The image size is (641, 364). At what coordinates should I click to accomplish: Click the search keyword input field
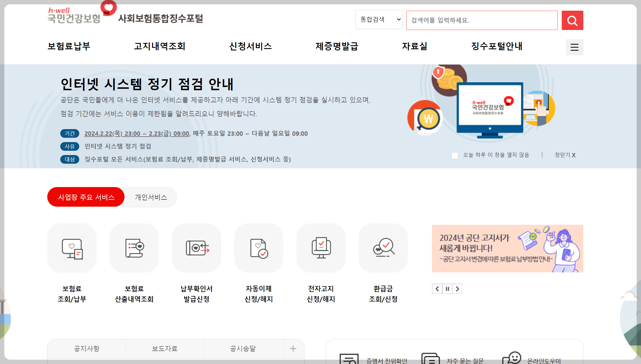click(x=482, y=20)
